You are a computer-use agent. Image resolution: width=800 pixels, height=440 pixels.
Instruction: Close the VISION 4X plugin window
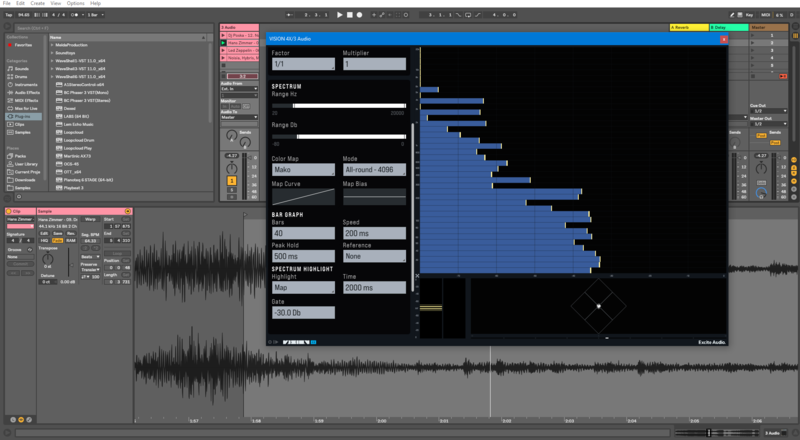(x=723, y=38)
